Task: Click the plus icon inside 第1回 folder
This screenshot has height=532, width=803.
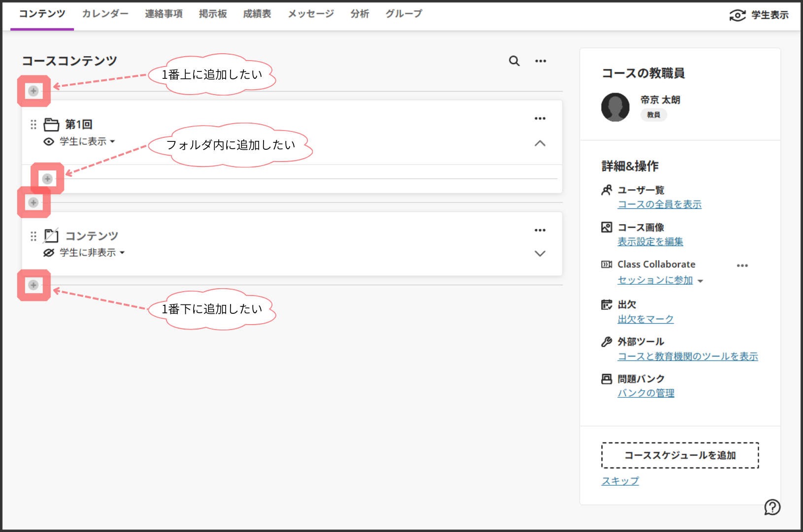Action: tap(47, 179)
